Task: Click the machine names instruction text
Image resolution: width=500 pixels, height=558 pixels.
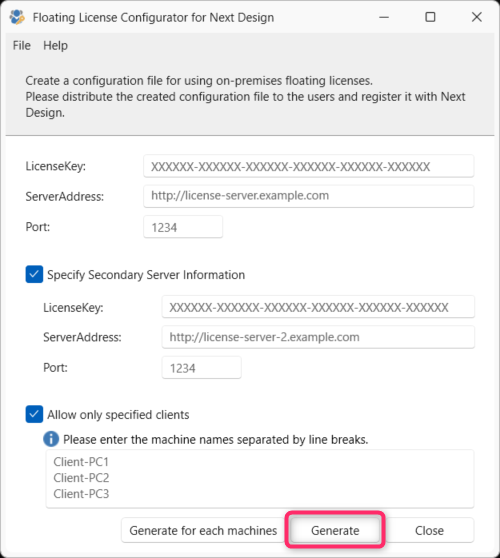Action: [x=216, y=439]
